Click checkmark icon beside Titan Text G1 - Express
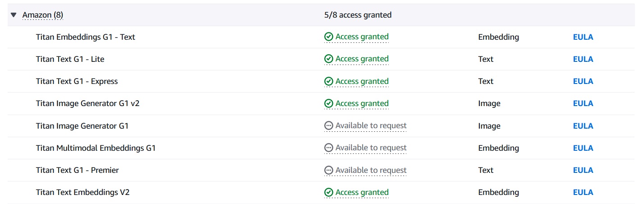The image size is (644, 204). click(x=329, y=82)
